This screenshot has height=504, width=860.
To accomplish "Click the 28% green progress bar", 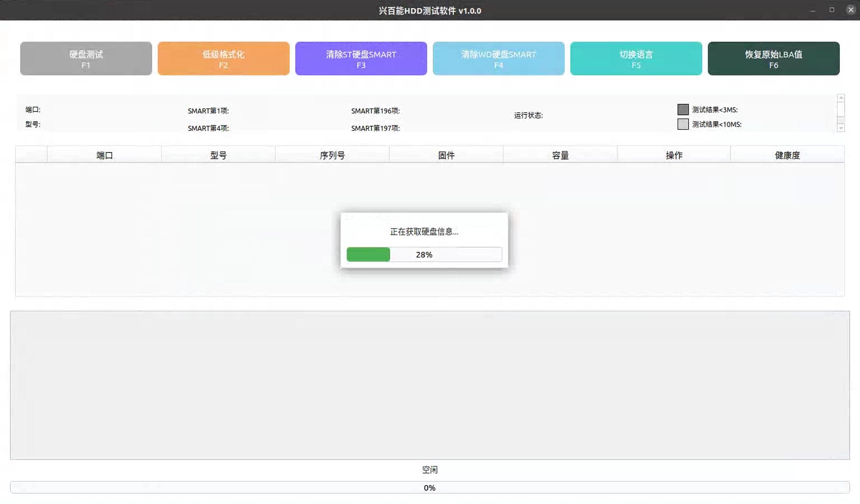I will pos(424,255).
